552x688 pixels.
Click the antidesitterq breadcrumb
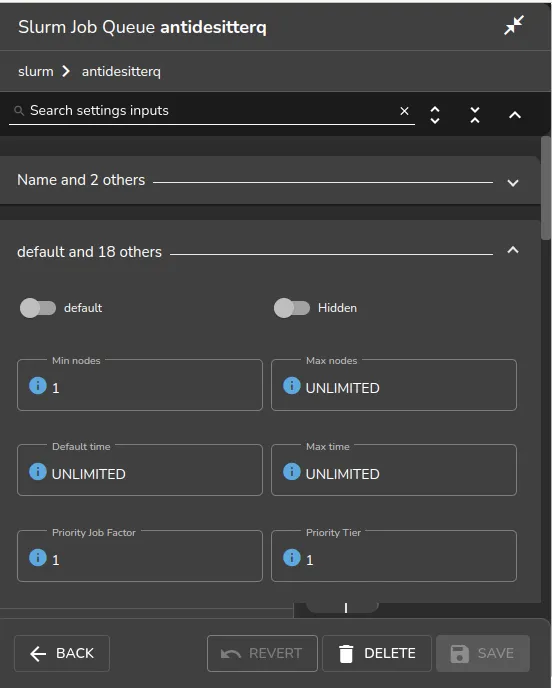pos(121,72)
